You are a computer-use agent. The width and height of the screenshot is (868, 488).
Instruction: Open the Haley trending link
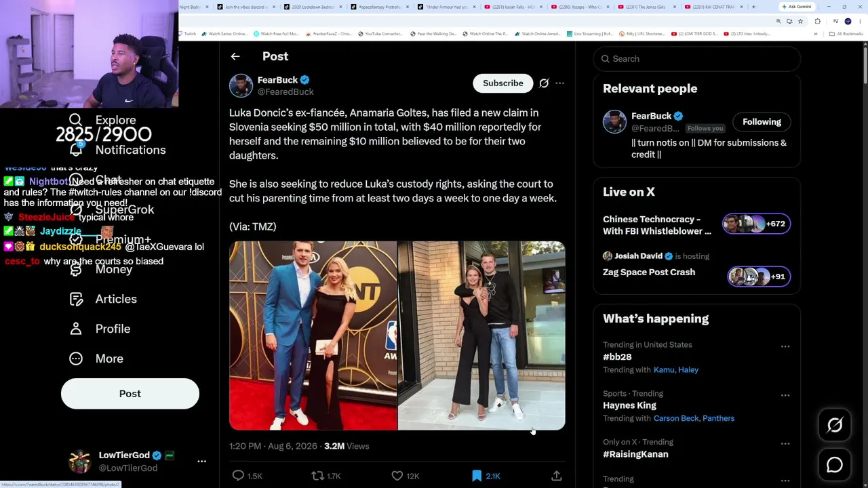688,370
